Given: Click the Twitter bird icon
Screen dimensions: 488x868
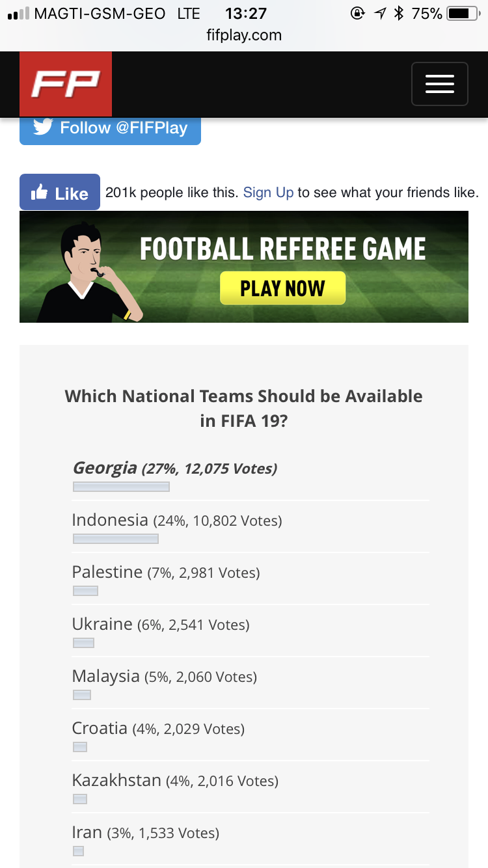Looking at the screenshot, I should [x=43, y=127].
